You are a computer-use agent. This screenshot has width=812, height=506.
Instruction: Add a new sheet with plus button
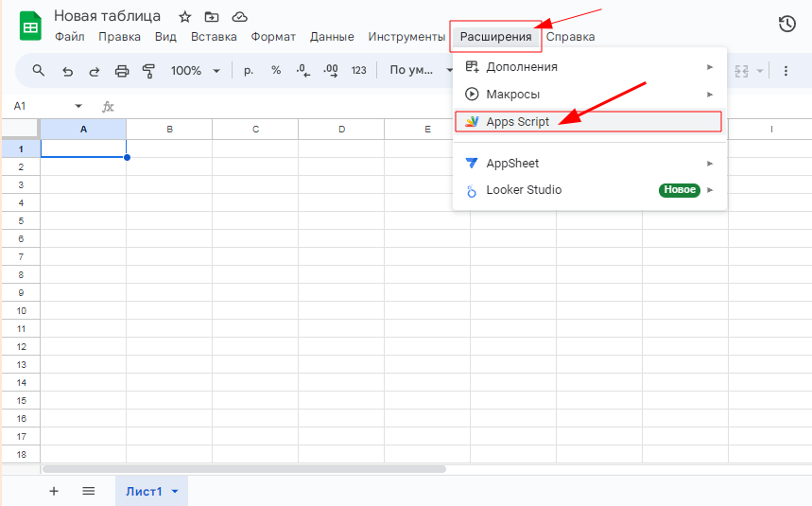54,491
